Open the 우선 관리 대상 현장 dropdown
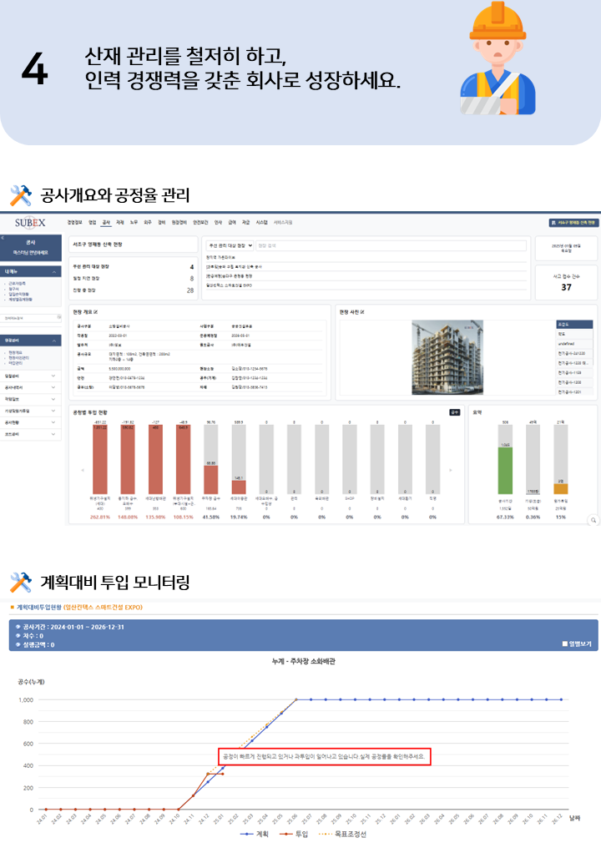Viewport: 601px width, 868px height. click(x=230, y=245)
